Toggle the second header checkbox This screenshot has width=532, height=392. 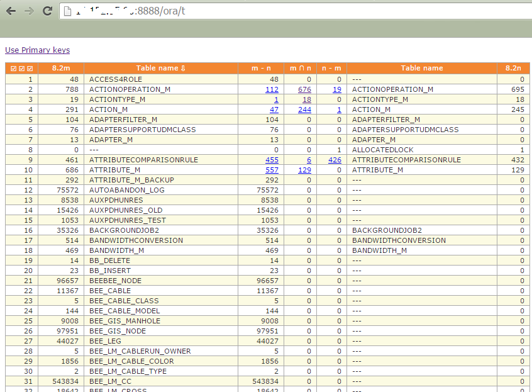click(22, 69)
